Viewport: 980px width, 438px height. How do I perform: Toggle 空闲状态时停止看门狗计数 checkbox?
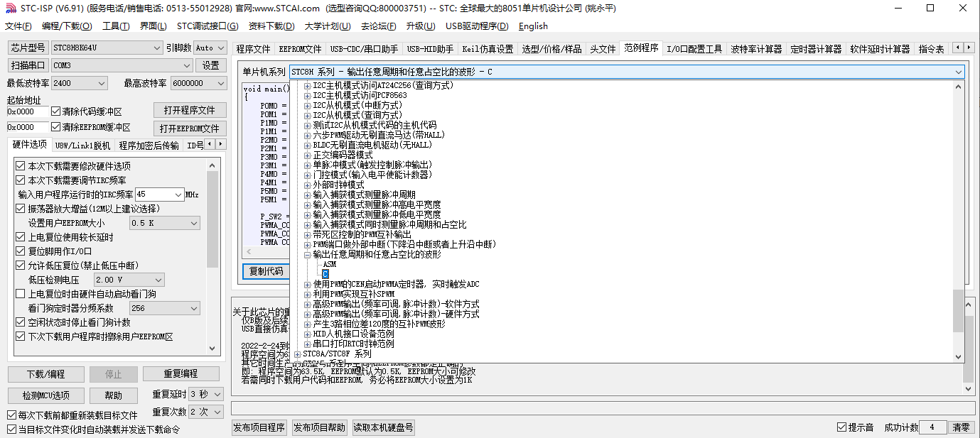point(20,322)
